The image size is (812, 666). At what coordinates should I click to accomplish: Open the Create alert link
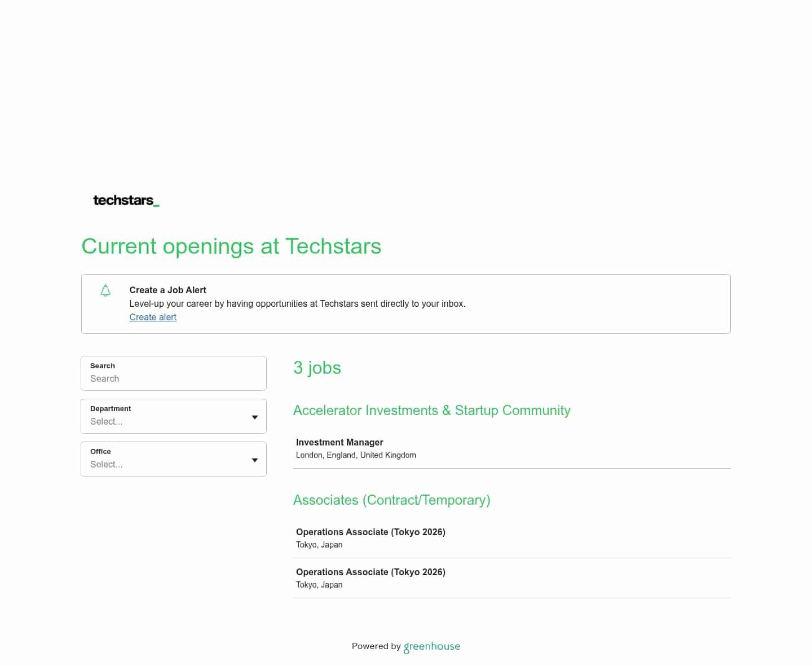pos(153,317)
